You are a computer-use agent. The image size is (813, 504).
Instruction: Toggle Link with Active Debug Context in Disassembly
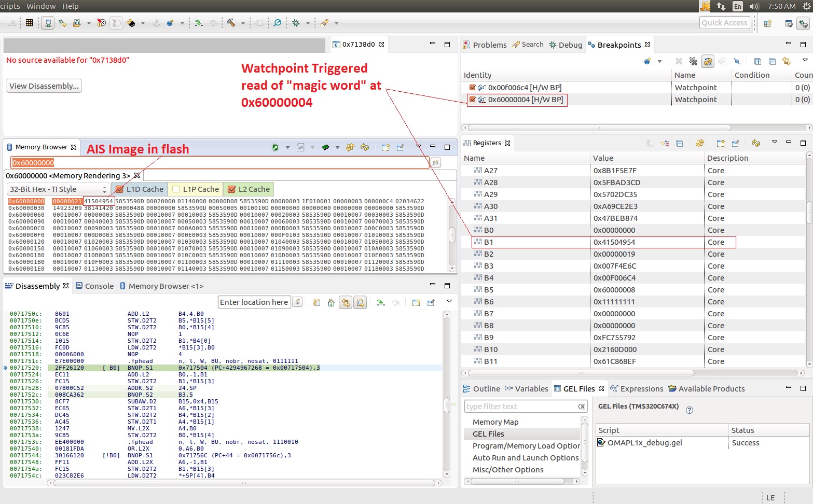[346, 302]
